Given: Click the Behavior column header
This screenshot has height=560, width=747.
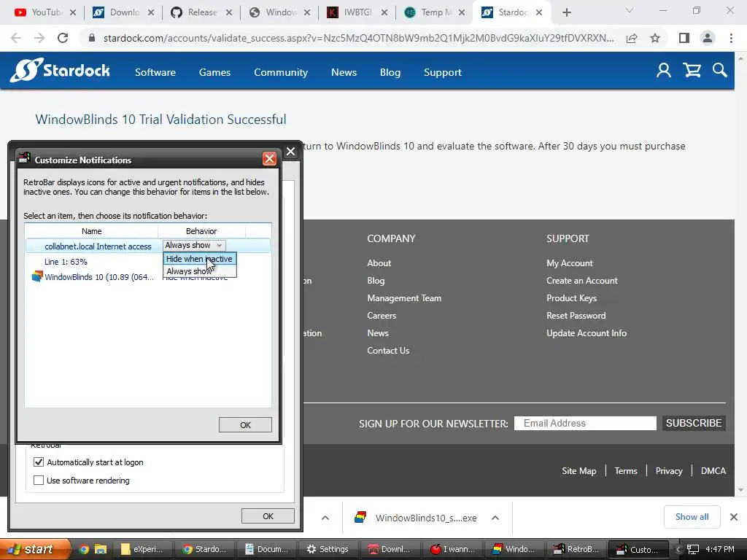Looking at the screenshot, I should click(201, 231).
